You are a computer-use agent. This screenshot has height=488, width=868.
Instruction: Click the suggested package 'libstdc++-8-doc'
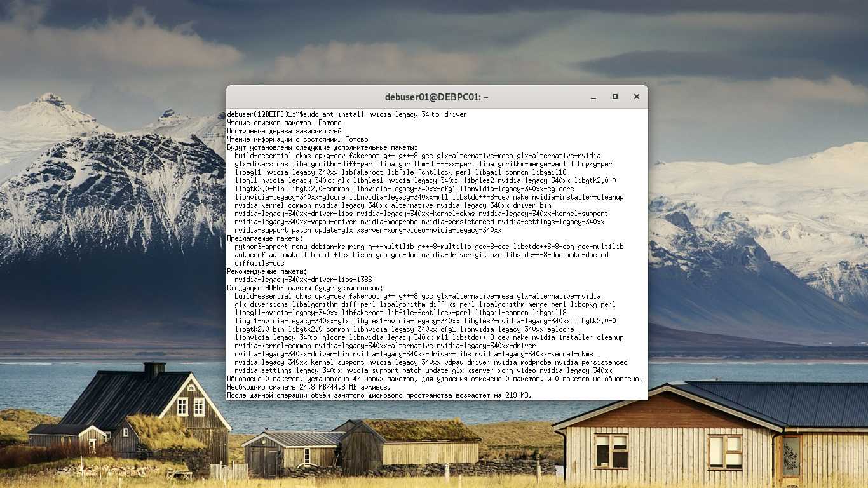pyautogui.click(x=534, y=255)
